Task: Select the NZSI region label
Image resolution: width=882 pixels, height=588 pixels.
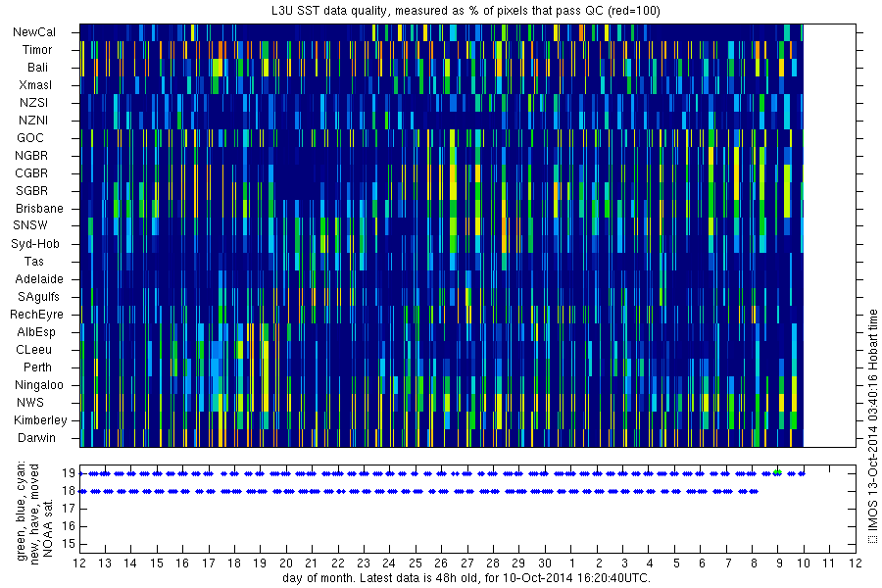Action: pos(33,103)
